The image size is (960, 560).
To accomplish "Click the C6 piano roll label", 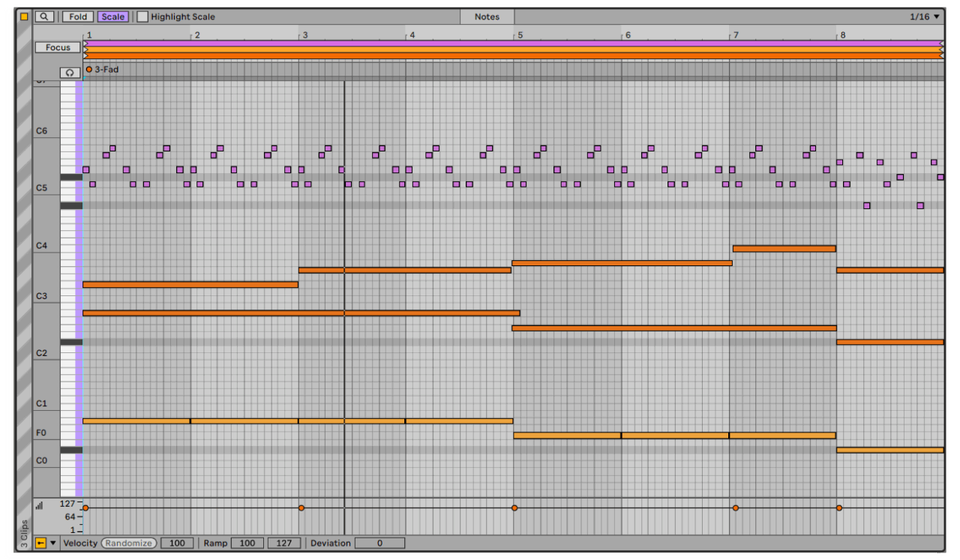I will pos(41,131).
